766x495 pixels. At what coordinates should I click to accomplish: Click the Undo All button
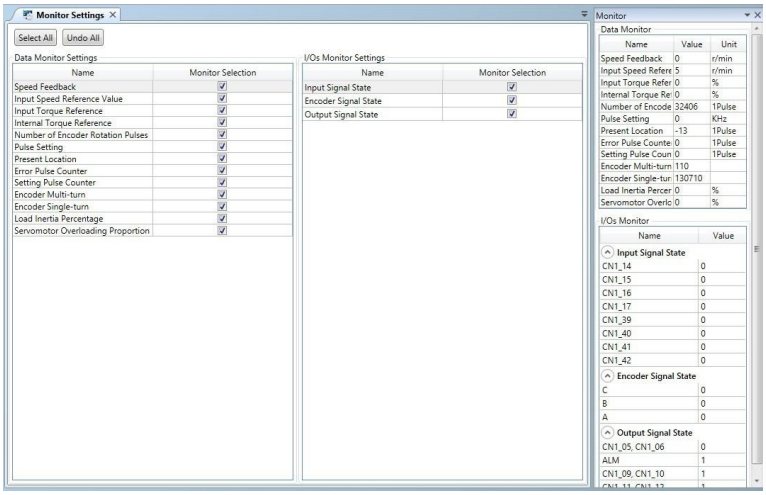[x=83, y=38]
